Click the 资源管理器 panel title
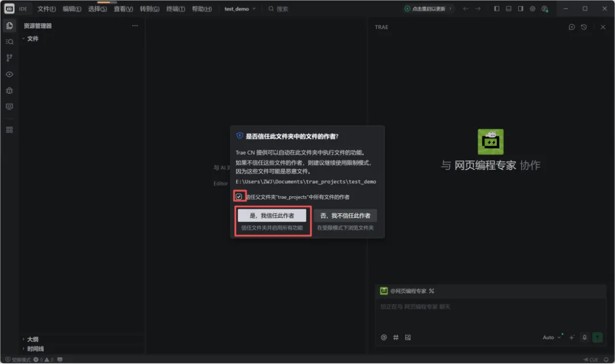 coord(38,26)
